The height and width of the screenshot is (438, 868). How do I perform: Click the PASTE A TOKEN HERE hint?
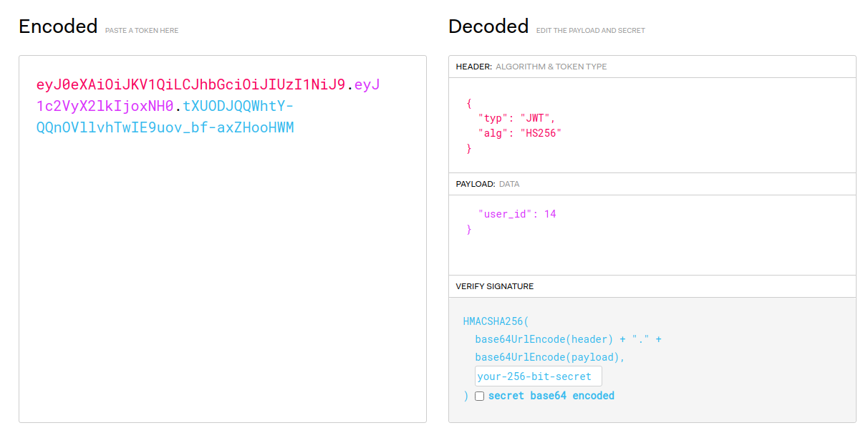pos(142,31)
